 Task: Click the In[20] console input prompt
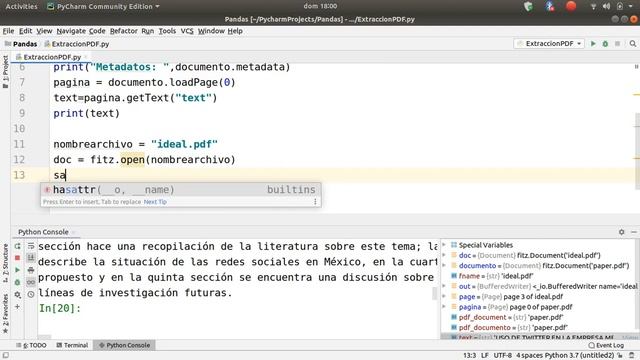[60, 308]
